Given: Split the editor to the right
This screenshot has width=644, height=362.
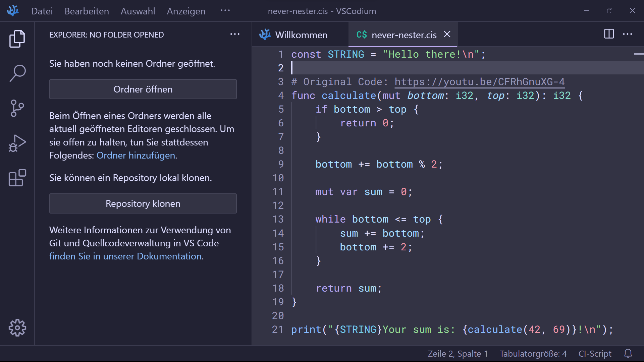Looking at the screenshot, I should 609,34.
